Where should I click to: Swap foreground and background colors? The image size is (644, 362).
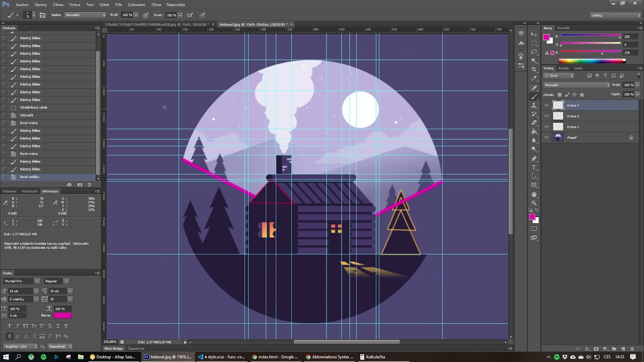coord(536,210)
